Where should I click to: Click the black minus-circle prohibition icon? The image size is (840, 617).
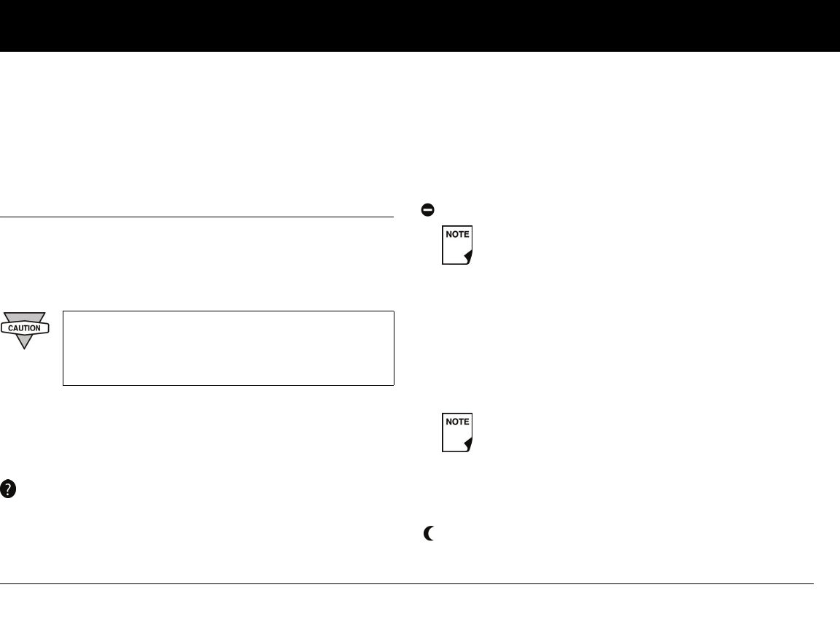[428, 210]
